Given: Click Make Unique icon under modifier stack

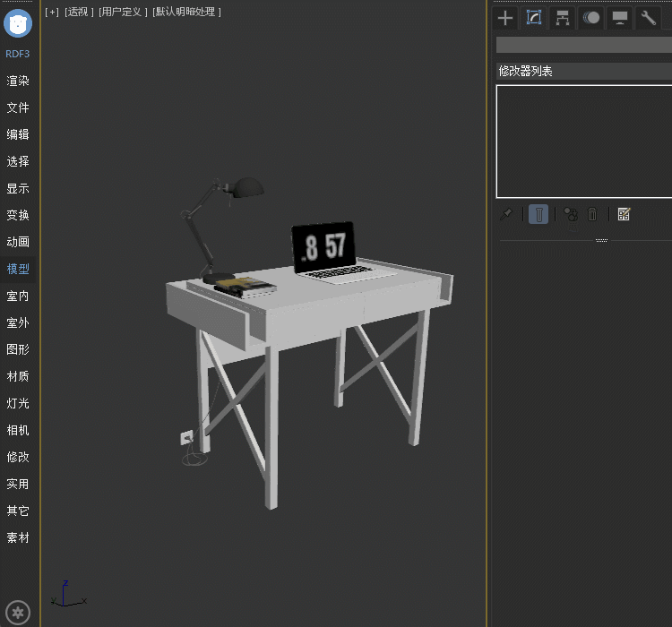Looking at the screenshot, I should (570, 214).
